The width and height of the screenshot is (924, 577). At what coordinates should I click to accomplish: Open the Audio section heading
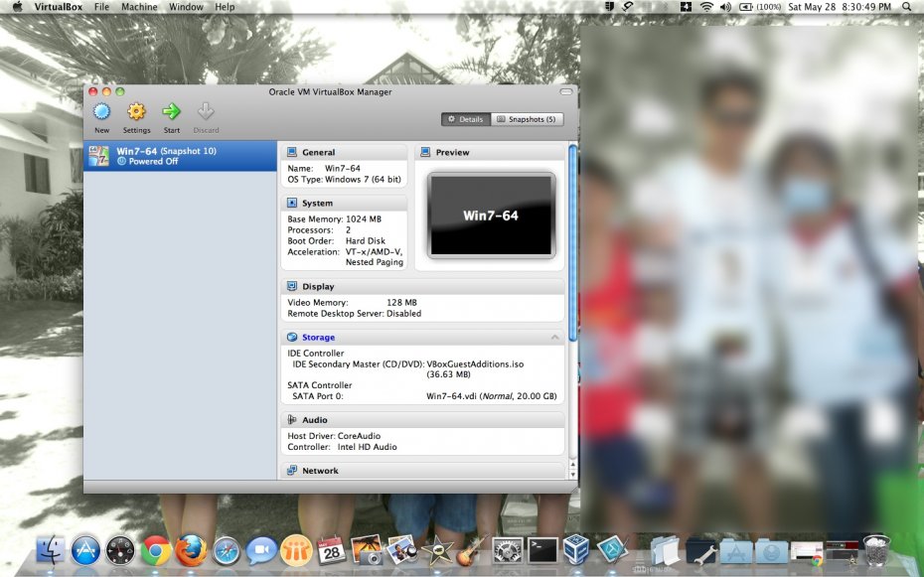tap(315, 420)
